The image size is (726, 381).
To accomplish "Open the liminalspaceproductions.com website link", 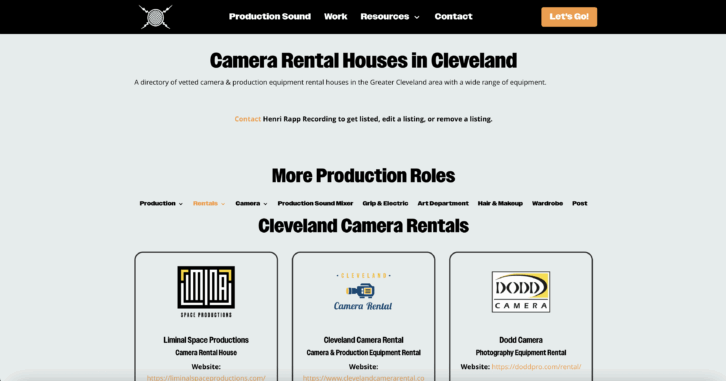I will (x=206, y=377).
